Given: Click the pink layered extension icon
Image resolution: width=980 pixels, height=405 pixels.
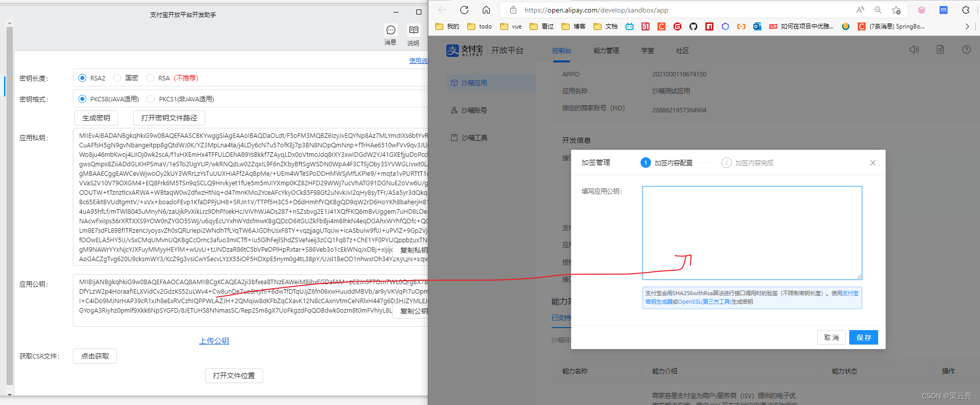Looking at the screenshot, I should [922, 10].
